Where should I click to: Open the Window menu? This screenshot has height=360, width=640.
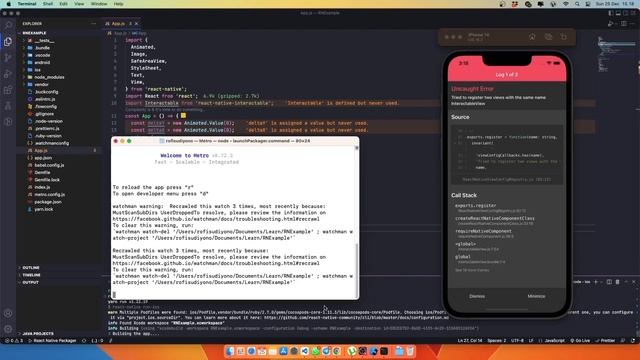point(99,4)
